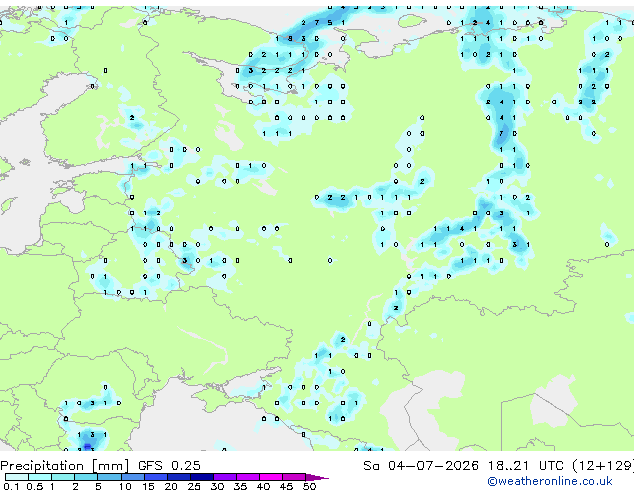This screenshot has width=634, height=490.
Task: Click the 30–35 mm purple legend swatch
Action: point(225,477)
